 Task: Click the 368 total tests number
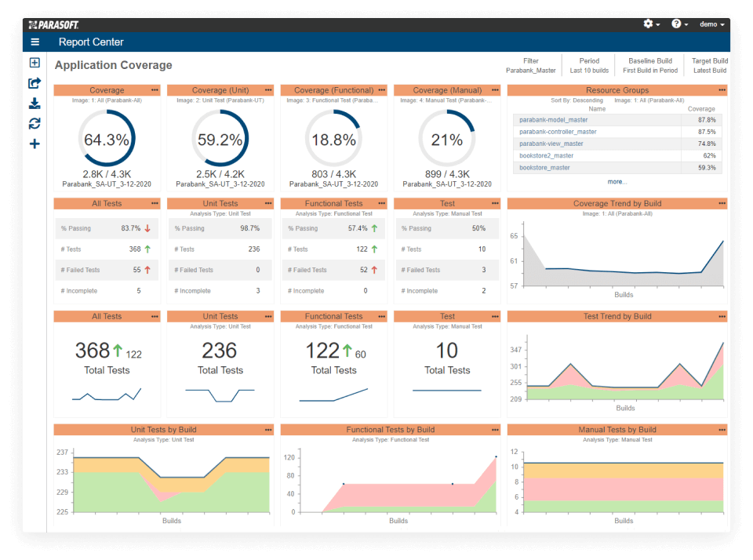93,351
